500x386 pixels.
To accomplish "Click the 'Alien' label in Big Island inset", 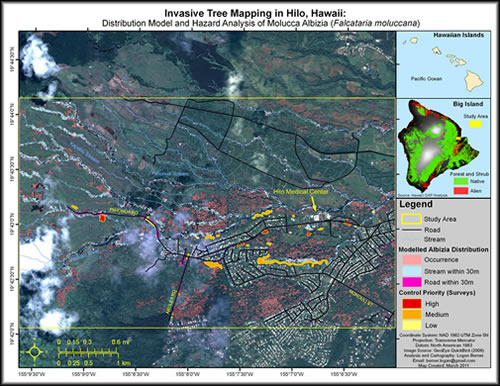I will click(x=476, y=191).
